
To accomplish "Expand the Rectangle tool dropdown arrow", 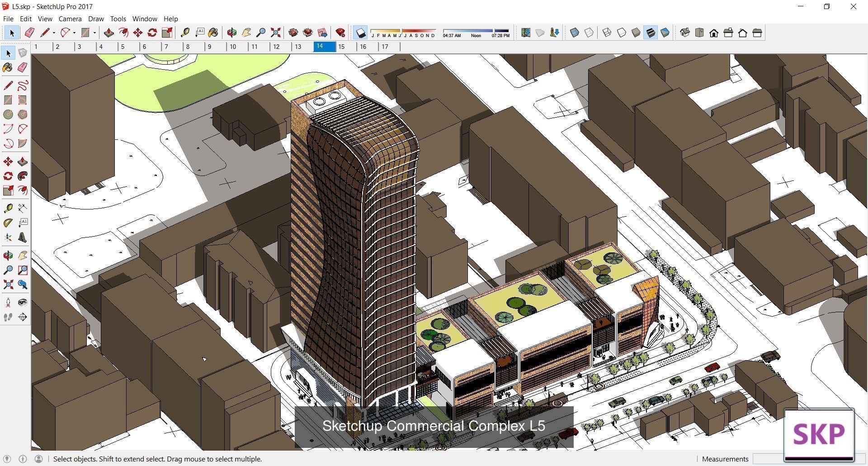I will (94, 33).
